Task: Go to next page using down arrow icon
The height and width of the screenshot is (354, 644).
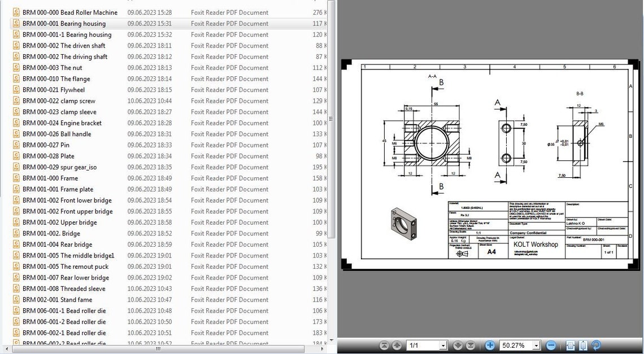Action: click(x=458, y=345)
